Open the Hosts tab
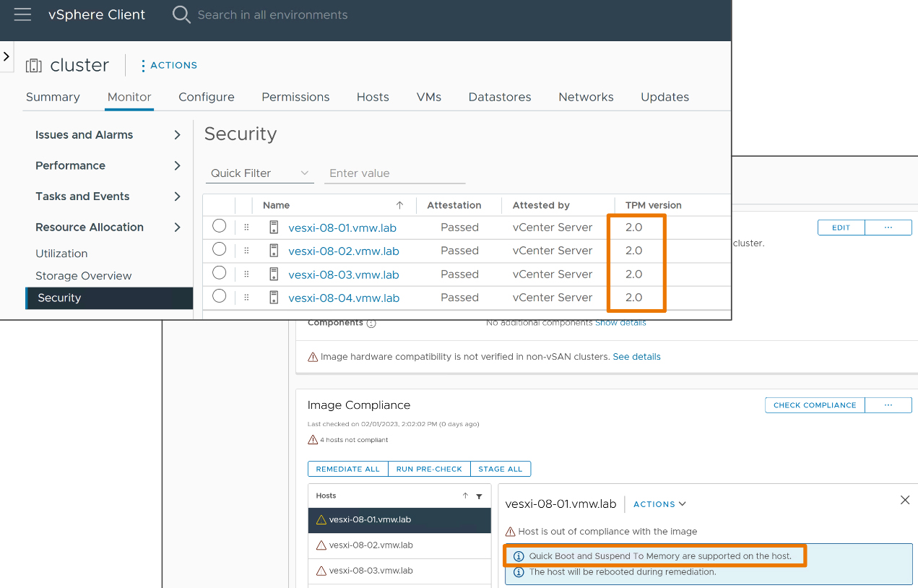This screenshot has height=588, width=918. tap(373, 97)
